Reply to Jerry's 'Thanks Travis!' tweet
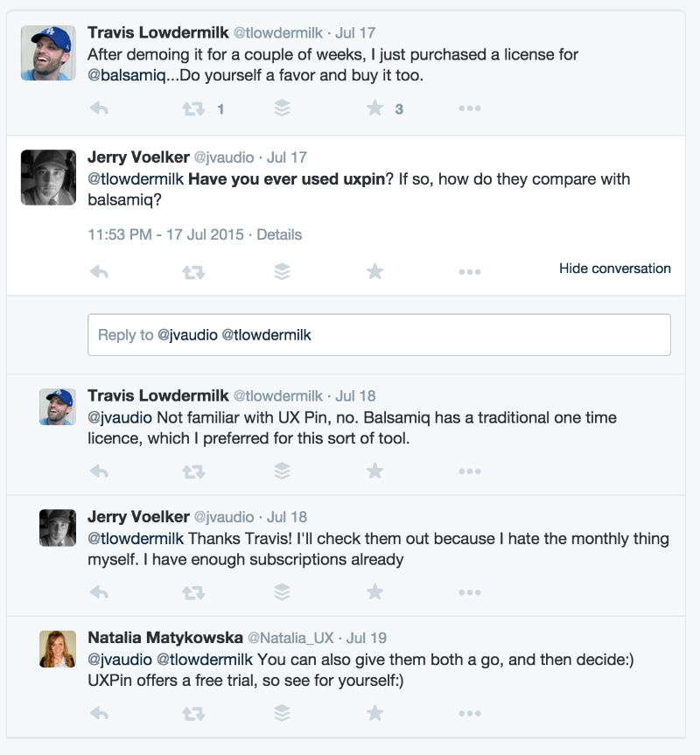Viewport: 700px width, 755px height. [99, 592]
